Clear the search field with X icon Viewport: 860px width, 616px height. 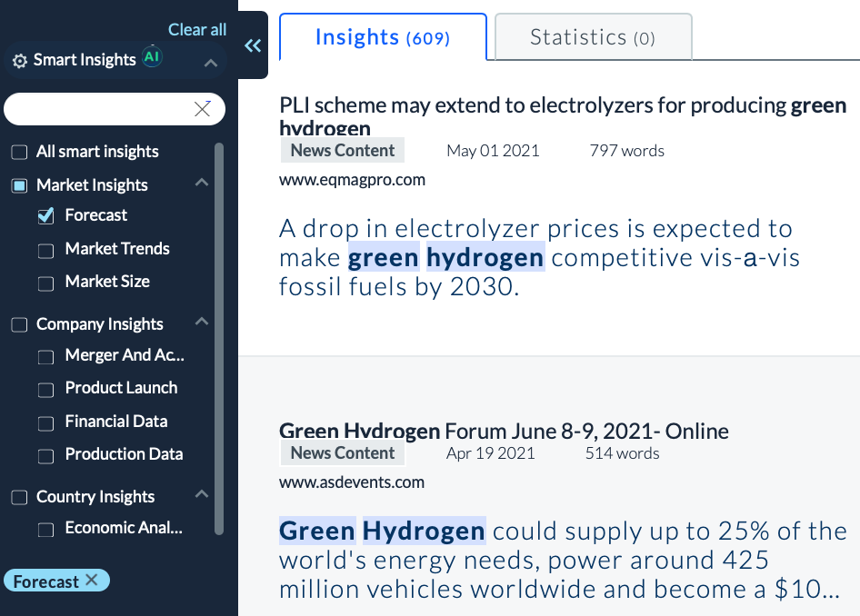(x=203, y=109)
